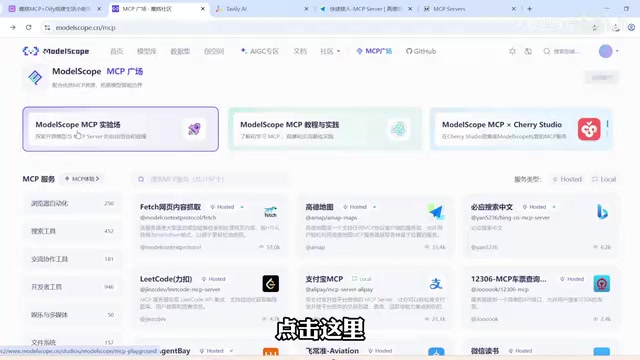Click the site info icon in address bar
The width and height of the screenshot is (640, 360).
[47, 27]
